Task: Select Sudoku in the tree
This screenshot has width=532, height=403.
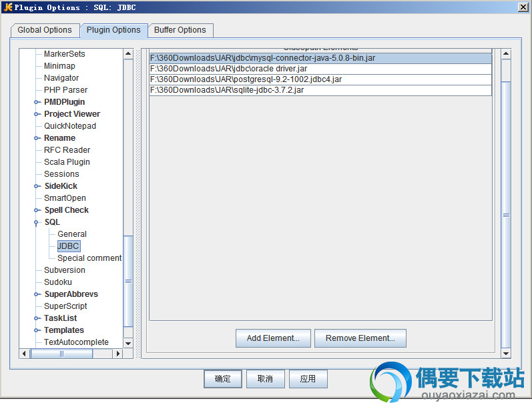Action: pyautogui.click(x=57, y=282)
